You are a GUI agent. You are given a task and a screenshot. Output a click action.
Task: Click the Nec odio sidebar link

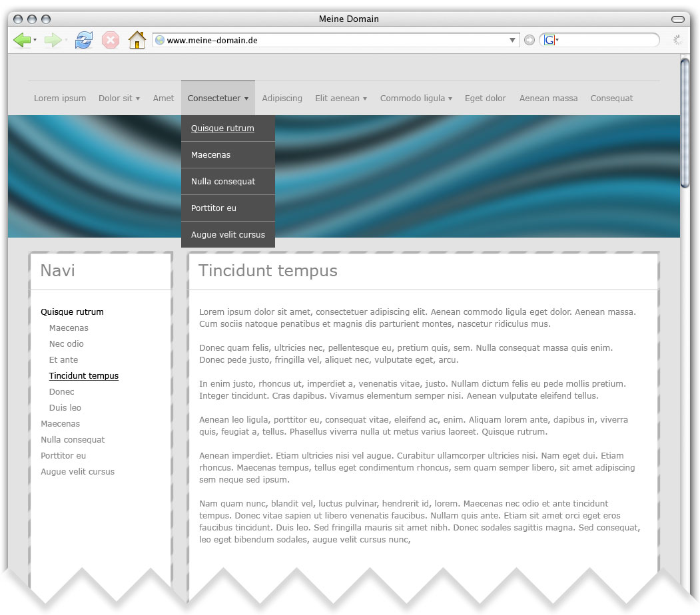tap(67, 344)
